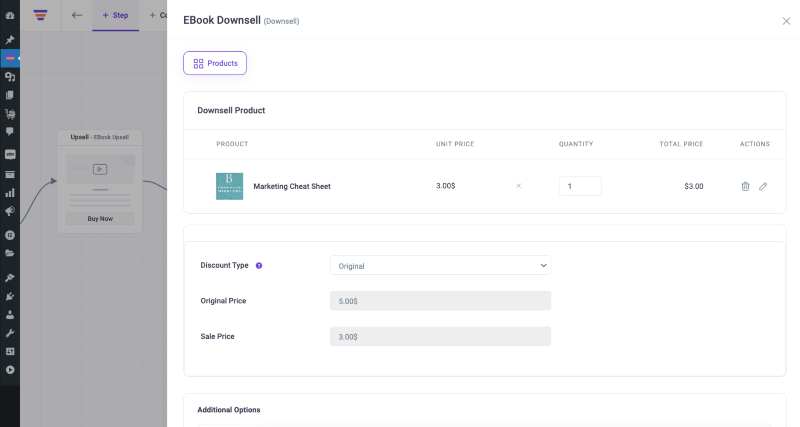
Task: Open Appearance brush icon in sidebar
Action: [x=10, y=278]
